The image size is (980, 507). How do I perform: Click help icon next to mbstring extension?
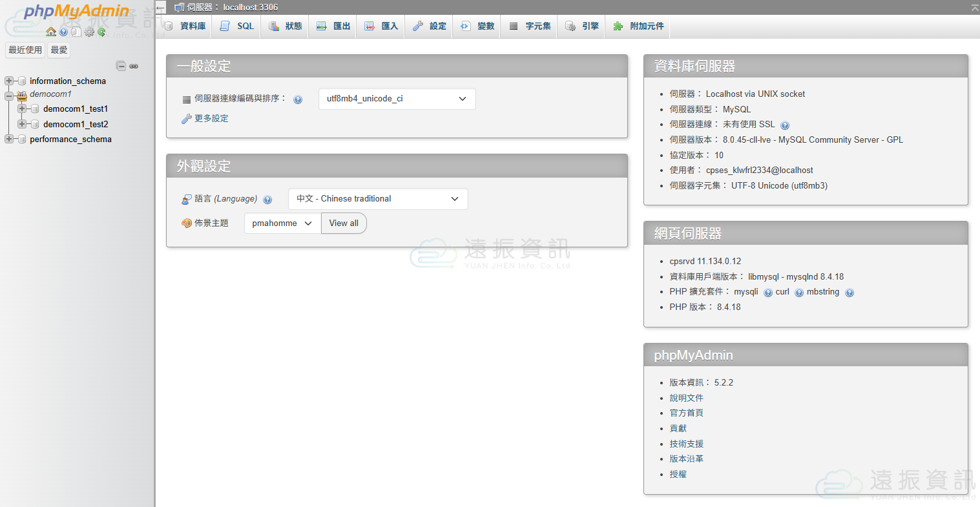click(850, 293)
